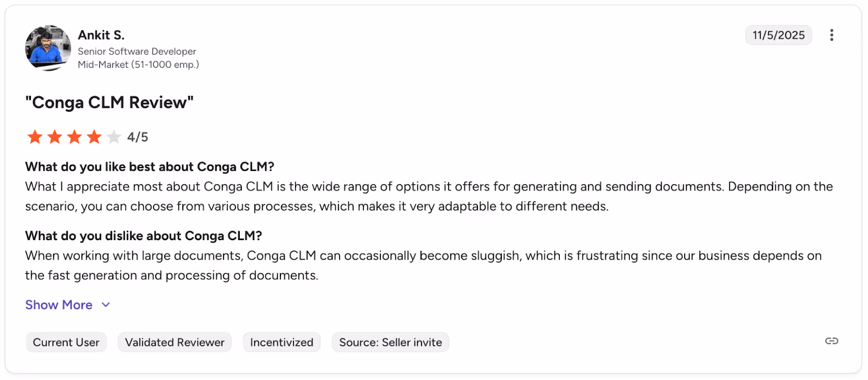Click the first orange star in the rating
This screenshot has width=868, height=380.
[x=34, y=137]
